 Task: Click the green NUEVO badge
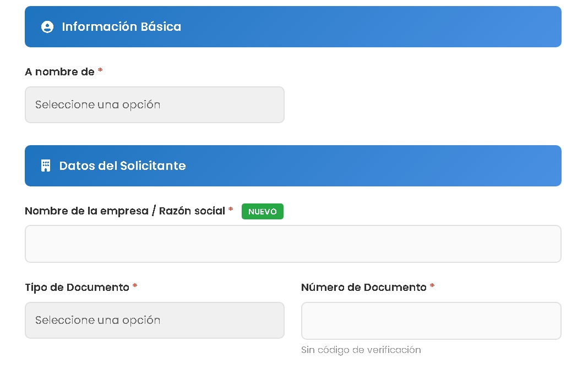point(262,212)
